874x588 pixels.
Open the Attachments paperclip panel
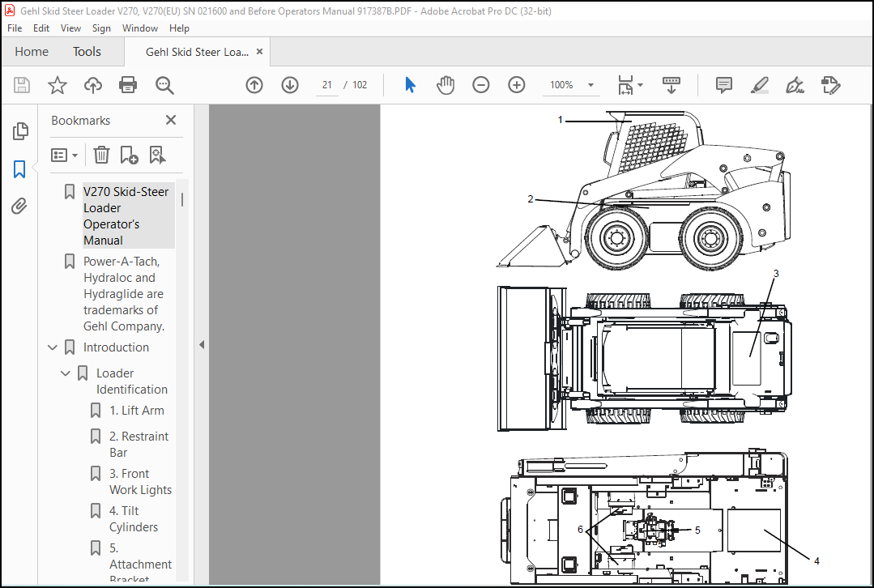(x=19, y=207)
